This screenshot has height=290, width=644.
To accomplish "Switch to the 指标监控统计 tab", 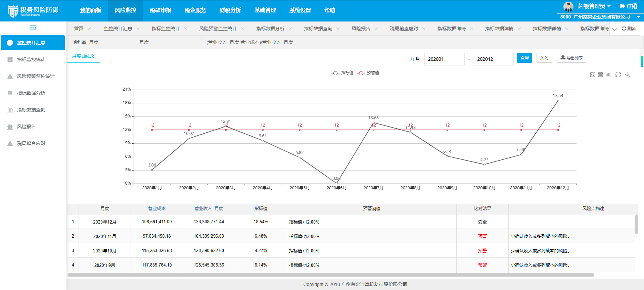I will pyautogui.click(x=166, y=29).
